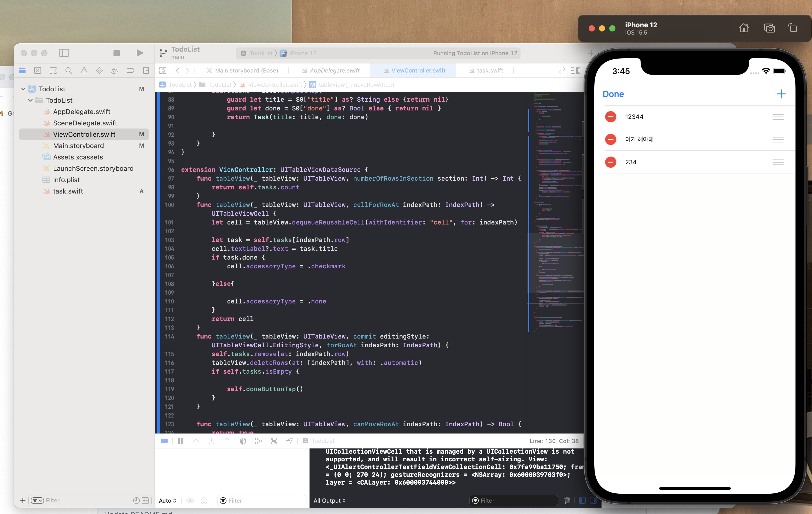Tap the plus button on the Done screen
812x514 pixels.
pyautogui.click(x=782, y=94)
